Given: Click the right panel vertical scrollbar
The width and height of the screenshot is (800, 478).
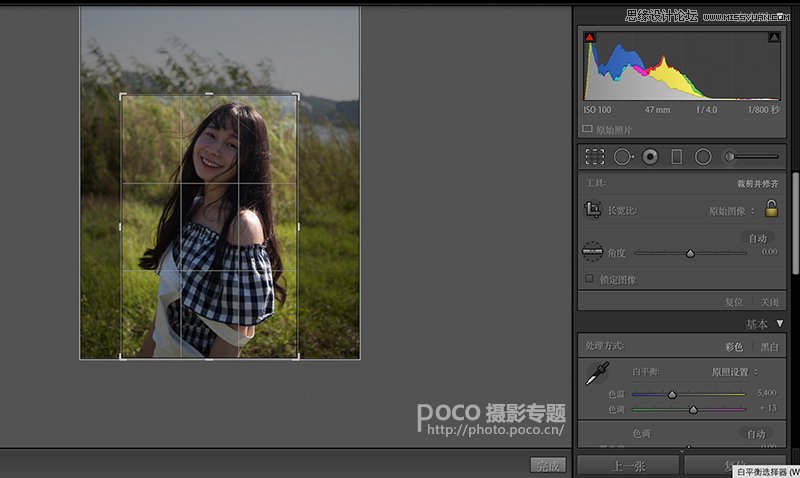Looking at the screenshot, I should tap(795, 223).
